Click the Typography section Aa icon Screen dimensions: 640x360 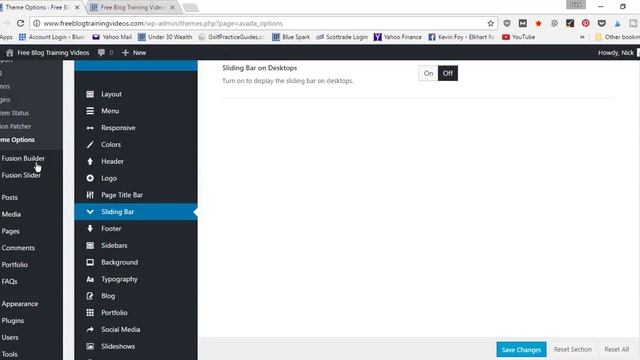click(x=90, y=279)
